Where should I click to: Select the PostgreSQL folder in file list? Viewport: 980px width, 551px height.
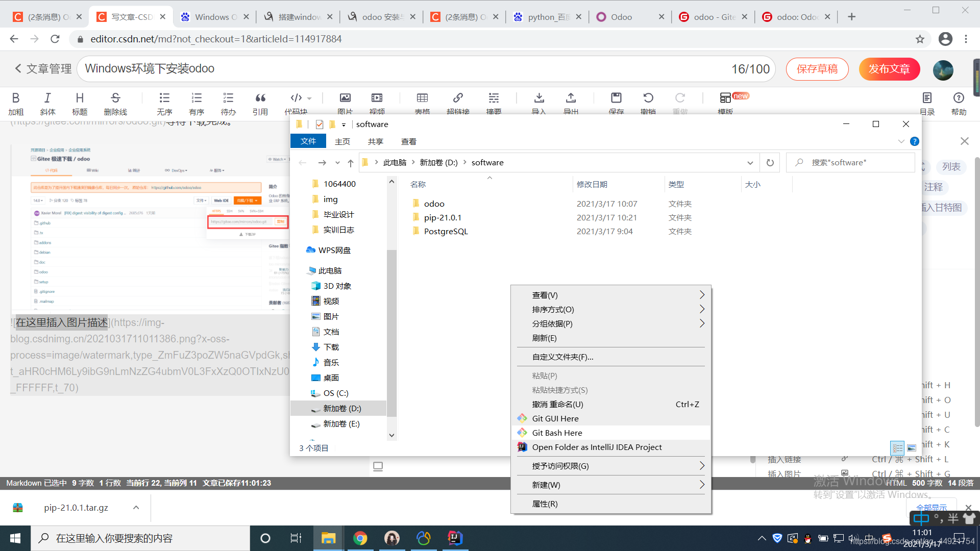point(446,231)
